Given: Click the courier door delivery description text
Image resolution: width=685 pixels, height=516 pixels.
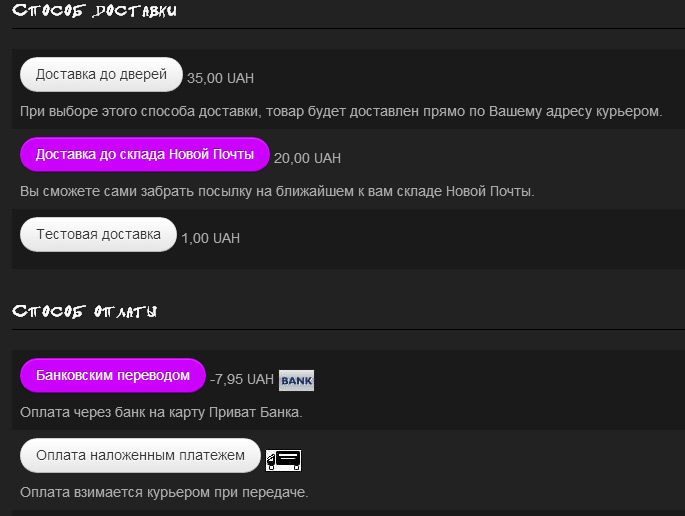Looking at the screenshot, I should (341, 111).
